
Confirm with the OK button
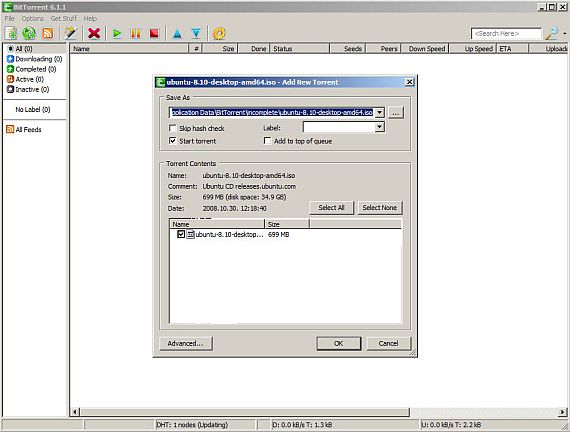point(338,343)
